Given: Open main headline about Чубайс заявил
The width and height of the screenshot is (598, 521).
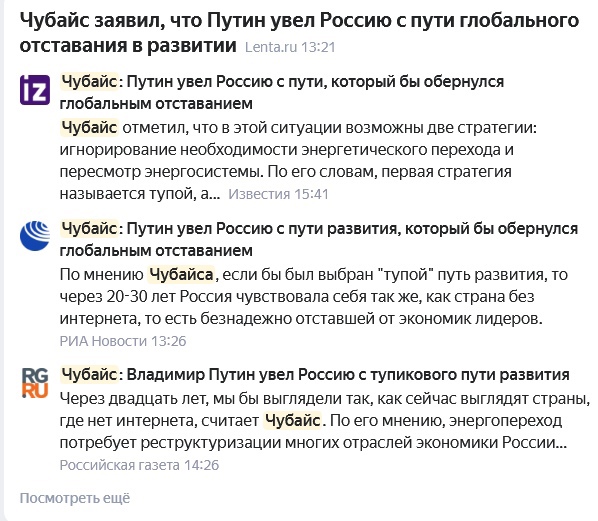Looking at the screenshot, I should pyautogui.click(x=299, y=33).
